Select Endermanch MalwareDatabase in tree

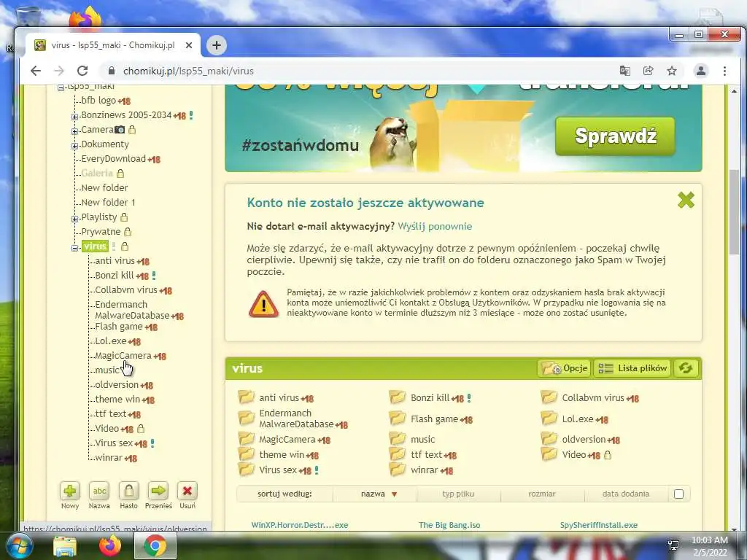132,310
